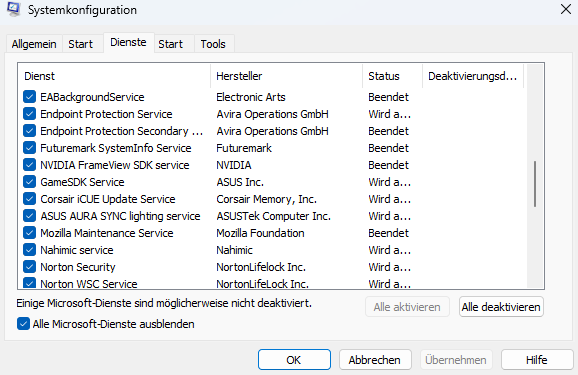Sort by the Status column header
The image size is (578, 375).
click(392, 76)
